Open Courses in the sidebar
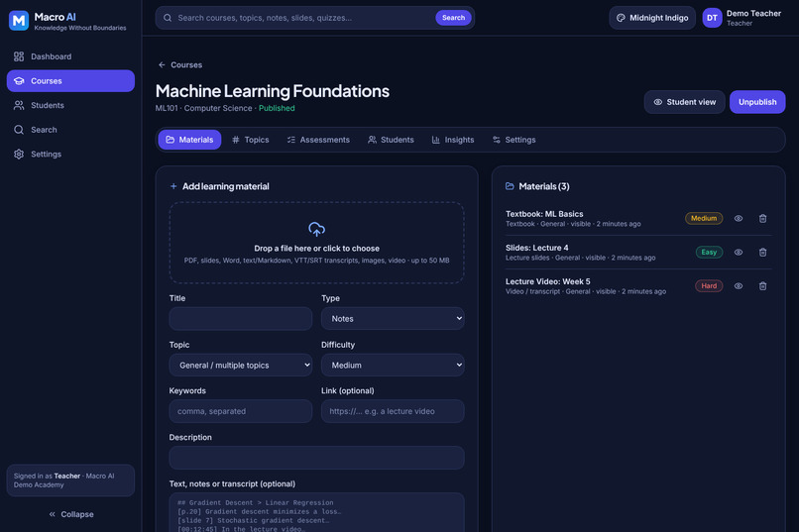799x532 pixels. tap(70, 81)
